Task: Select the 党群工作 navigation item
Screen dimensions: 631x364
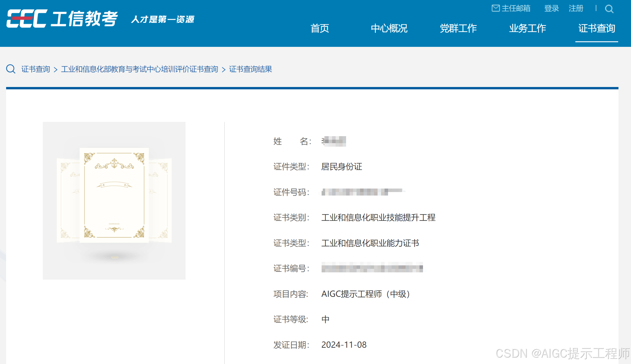Action: [x=458, y=29]
